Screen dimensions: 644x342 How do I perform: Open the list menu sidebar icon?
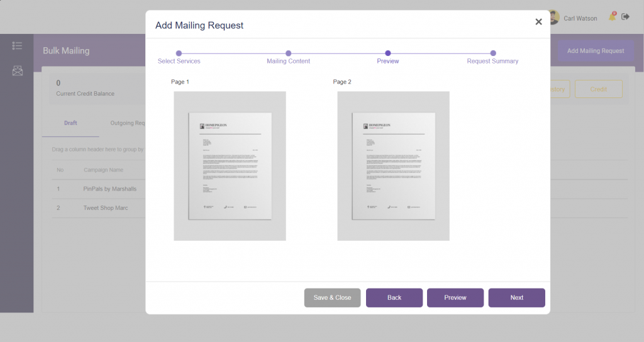point(17,46)
